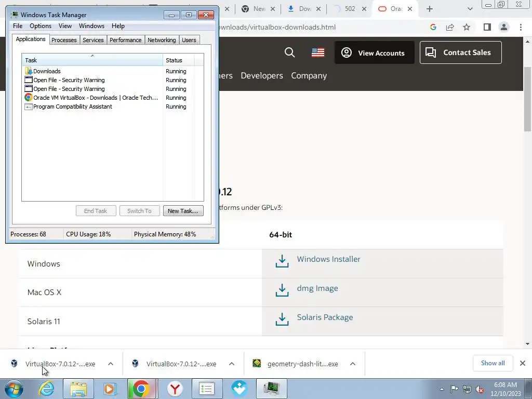Sort by the Task column header
Image resolution: width=532 pixels, height=399 pixels.
click(92, 60)
